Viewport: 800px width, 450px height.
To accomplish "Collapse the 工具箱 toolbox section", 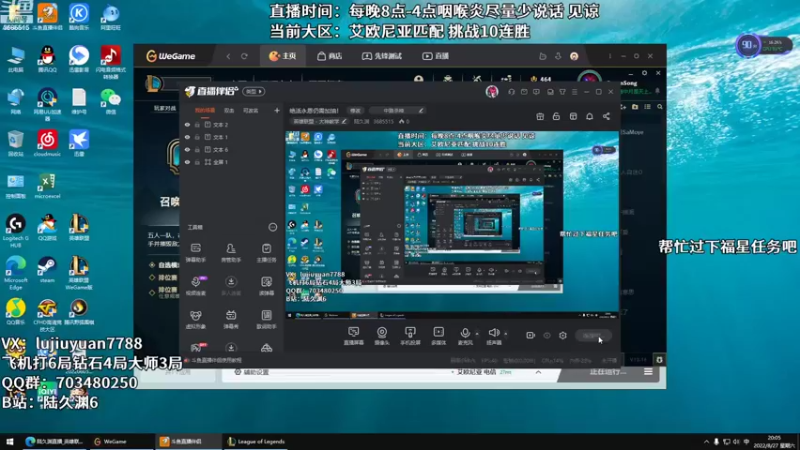I will pyautogui.click(x=272, y=227).
